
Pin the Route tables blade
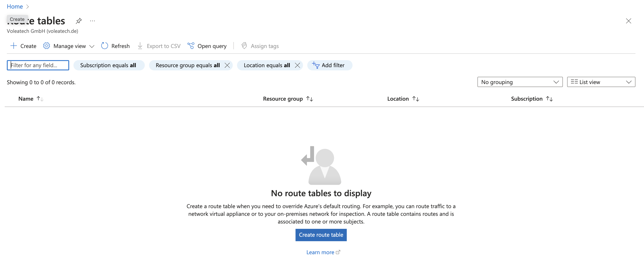[79, 21]
